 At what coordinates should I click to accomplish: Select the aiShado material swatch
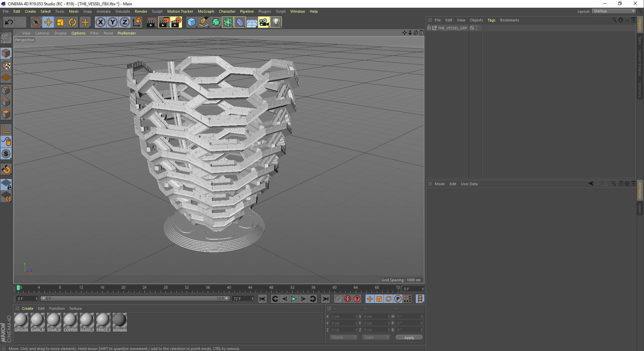point(120,323)
